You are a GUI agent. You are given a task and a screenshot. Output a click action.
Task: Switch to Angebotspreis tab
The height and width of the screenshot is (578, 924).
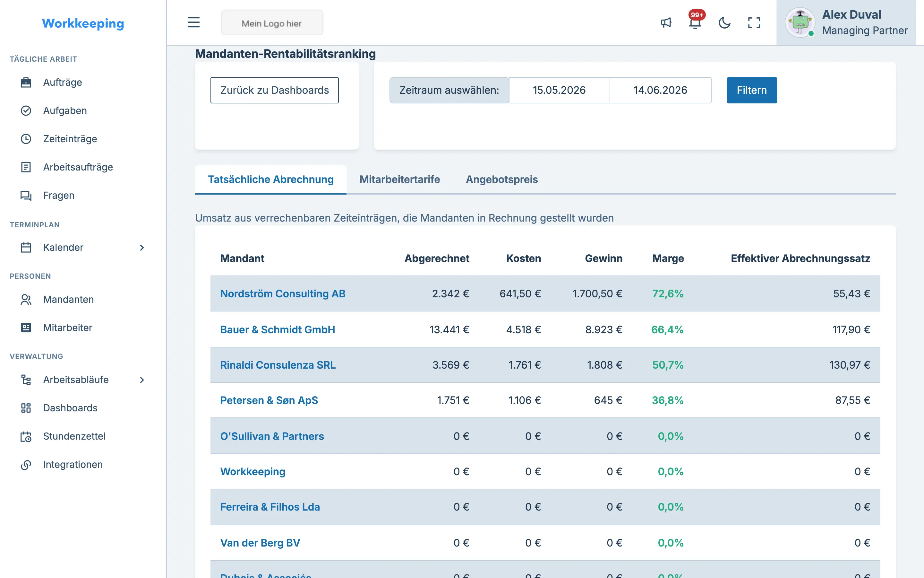point(502,179)
